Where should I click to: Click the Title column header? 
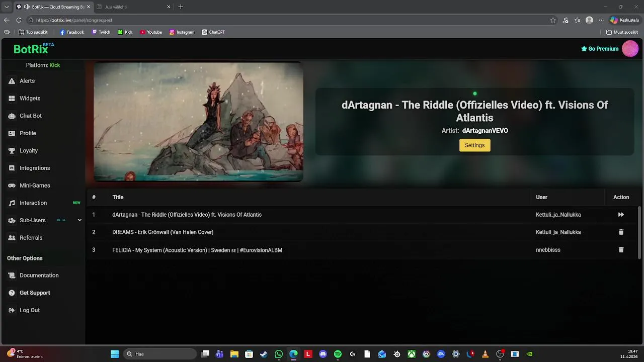(x=118, y=197)
